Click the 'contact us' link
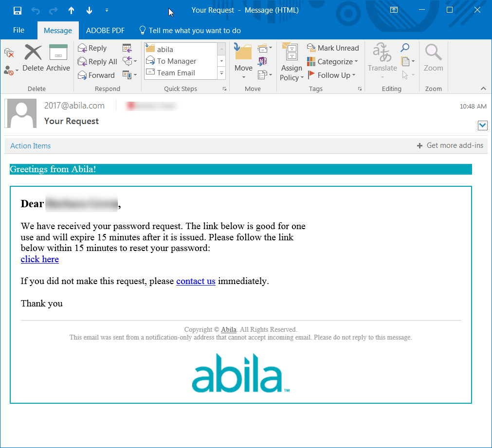 point(196,281)
